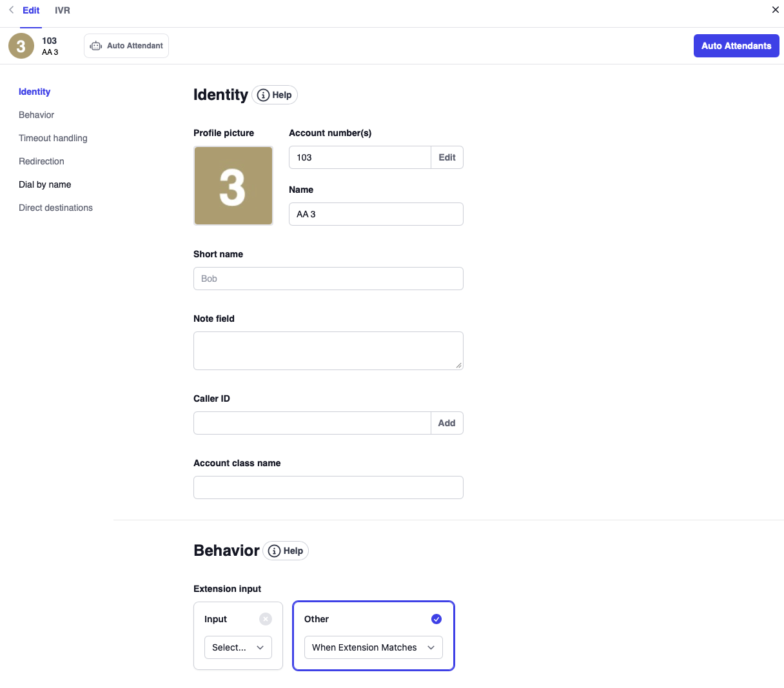
Task: Close the edit panel with X
Action: click(x=775, y=10)
